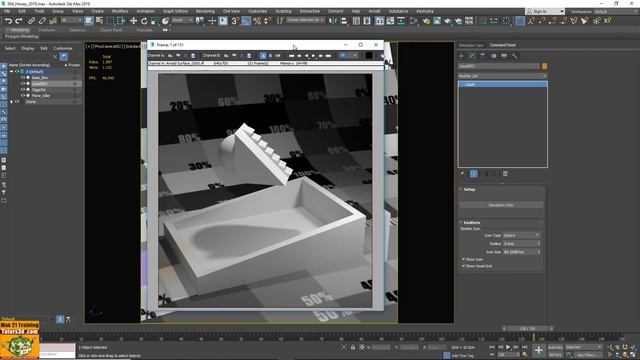Image resolution: width=640 pixels, height=360 pixels.
Task: Open the Rendering menu
Action: [205, 11]
